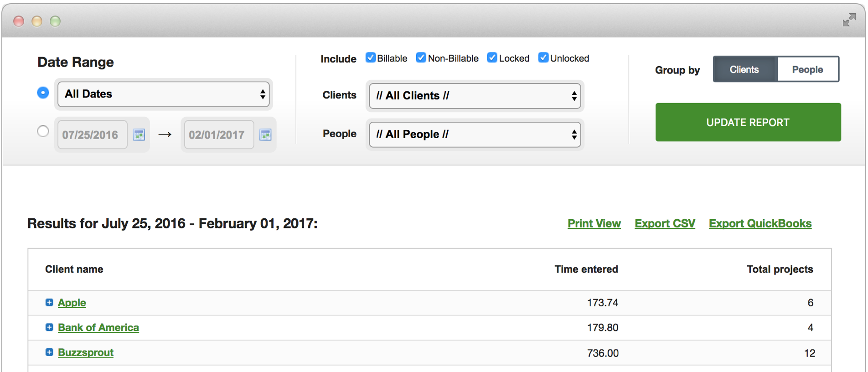Disable the Locked checkbox
Viewport: 868px width, 372px height.
click(492, 58)
